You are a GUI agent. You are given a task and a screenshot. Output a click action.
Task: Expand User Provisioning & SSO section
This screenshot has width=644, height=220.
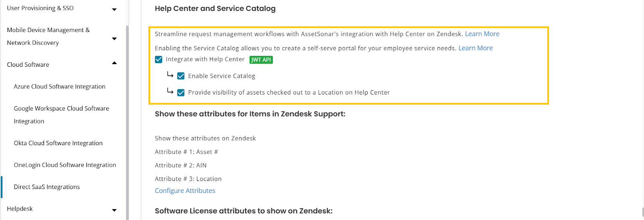click(114, 9)
